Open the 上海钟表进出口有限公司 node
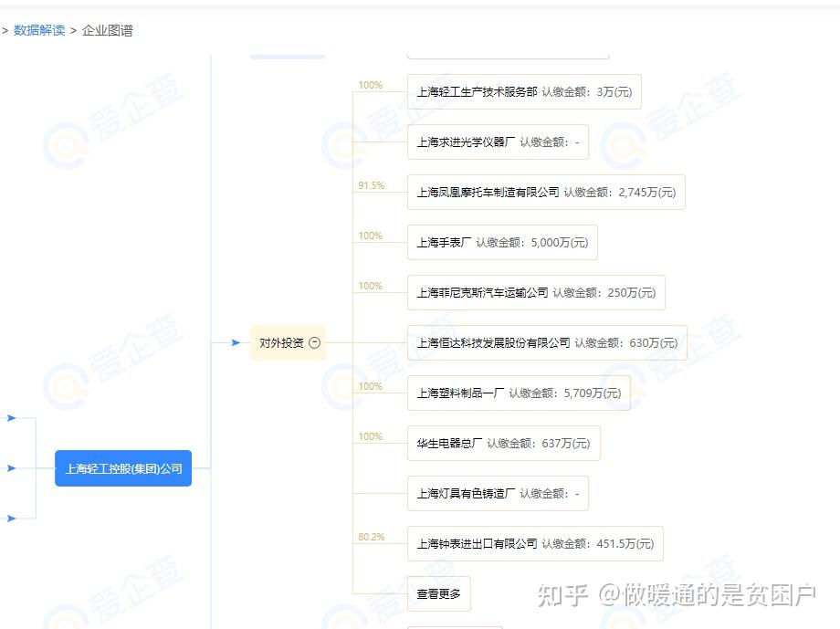The image size is (840, 629). pyautogui.click(x=535, y=544)
